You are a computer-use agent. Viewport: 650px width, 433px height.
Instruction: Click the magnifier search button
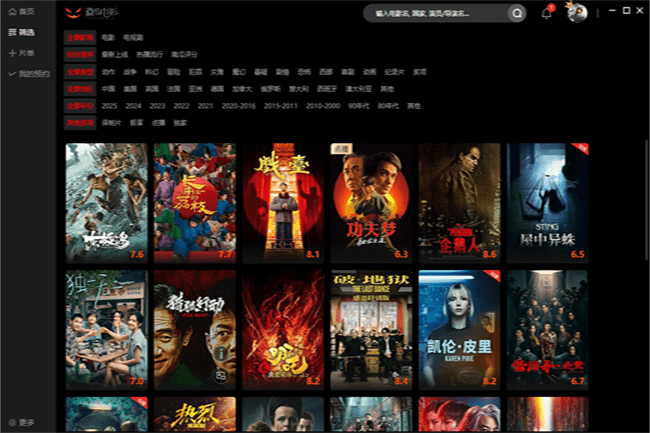[x=517, y=13]
